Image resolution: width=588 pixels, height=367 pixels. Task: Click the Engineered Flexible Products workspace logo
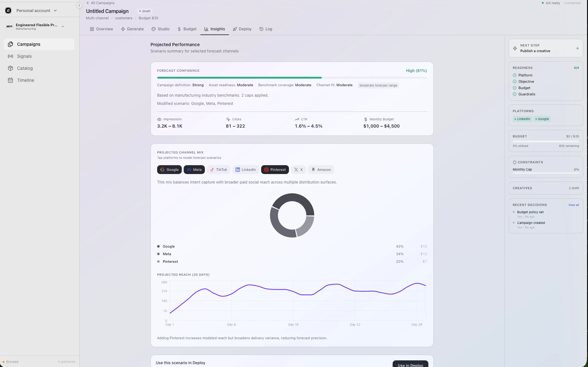point(9,27)
